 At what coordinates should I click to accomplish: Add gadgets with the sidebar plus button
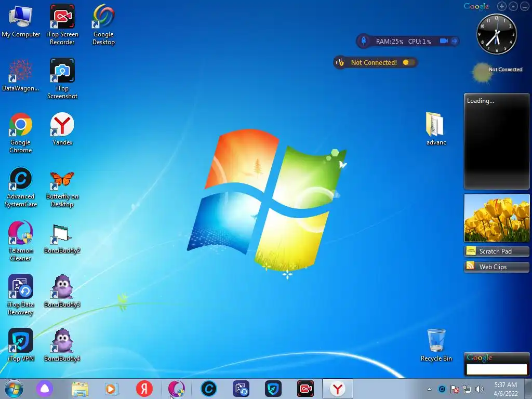(502, 6)
